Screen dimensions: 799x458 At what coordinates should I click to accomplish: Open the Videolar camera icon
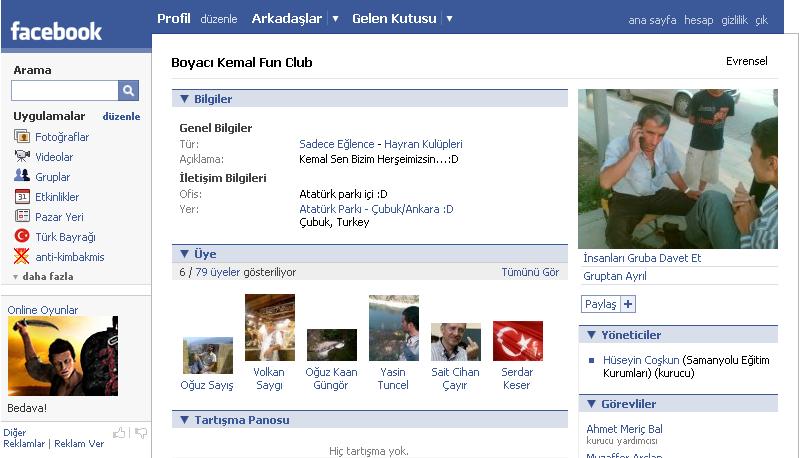coord(22,157)
